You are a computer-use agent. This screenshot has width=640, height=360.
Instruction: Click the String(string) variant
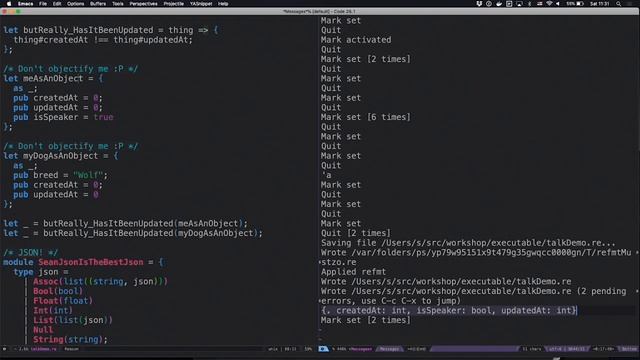[70, 340]
